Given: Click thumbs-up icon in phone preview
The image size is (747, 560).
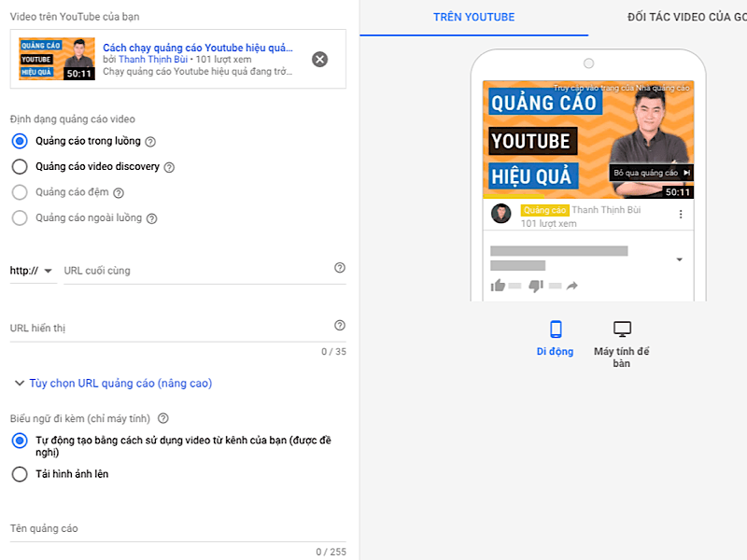Looking at the screenshot, I should (498, 286).
